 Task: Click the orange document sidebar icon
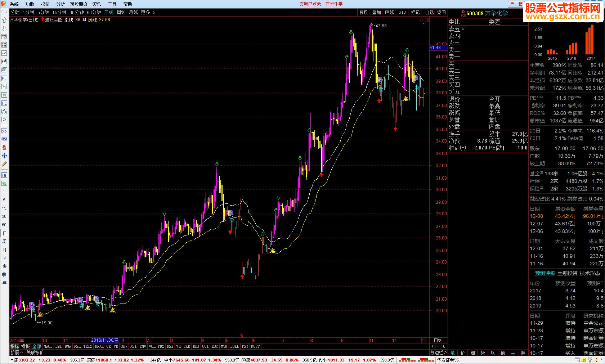[4, 95]
